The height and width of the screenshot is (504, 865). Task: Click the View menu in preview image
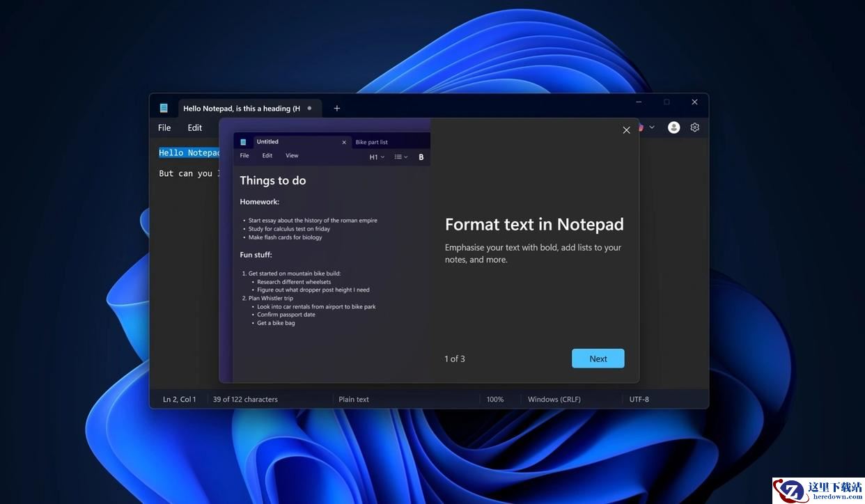pos(292,156)
